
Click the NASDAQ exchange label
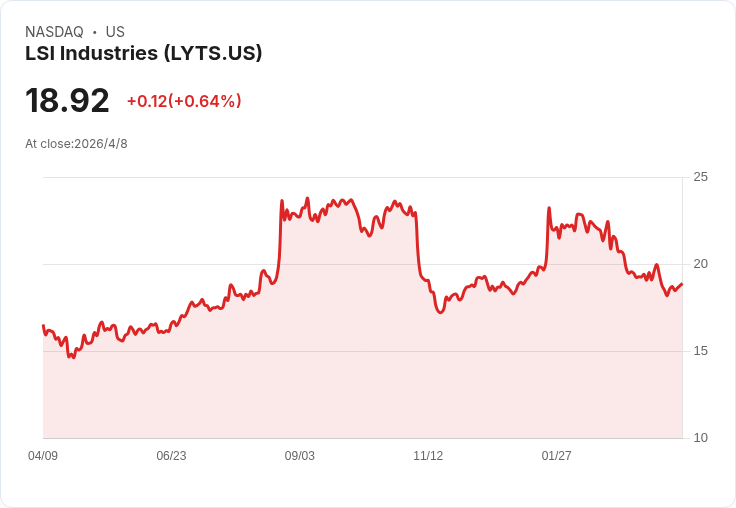click(x=54, y=32)
